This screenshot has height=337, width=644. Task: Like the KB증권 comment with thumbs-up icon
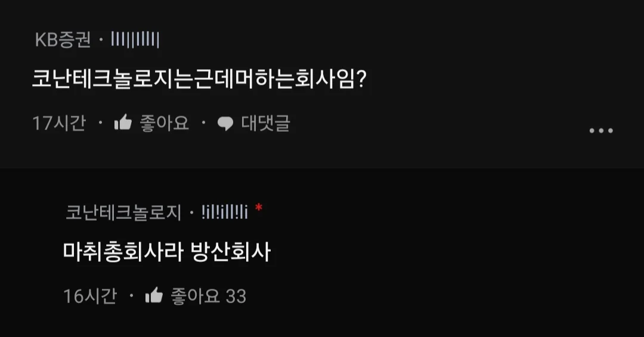123,122
